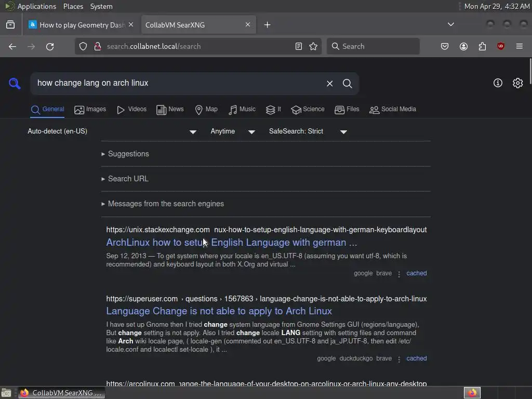Viewport: 532px width, 399px height.
Task: Submit search with magnifier button
Action: pos(347,84)
